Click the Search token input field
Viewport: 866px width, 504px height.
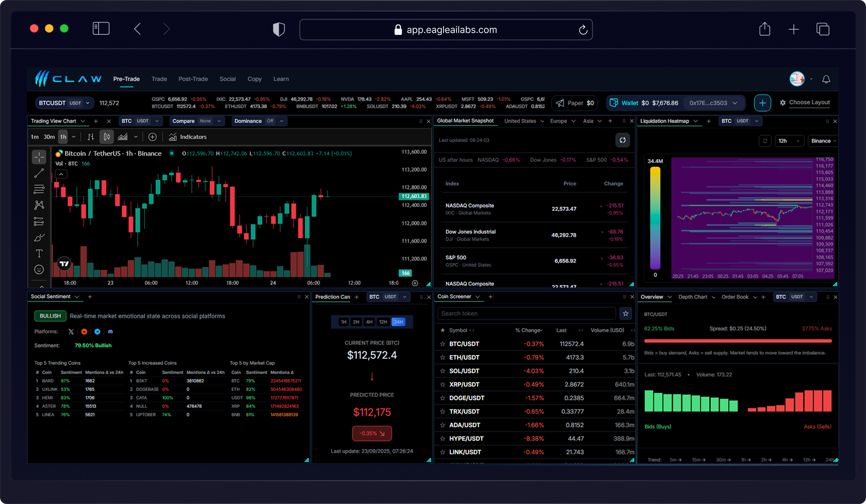click(526, 314)
